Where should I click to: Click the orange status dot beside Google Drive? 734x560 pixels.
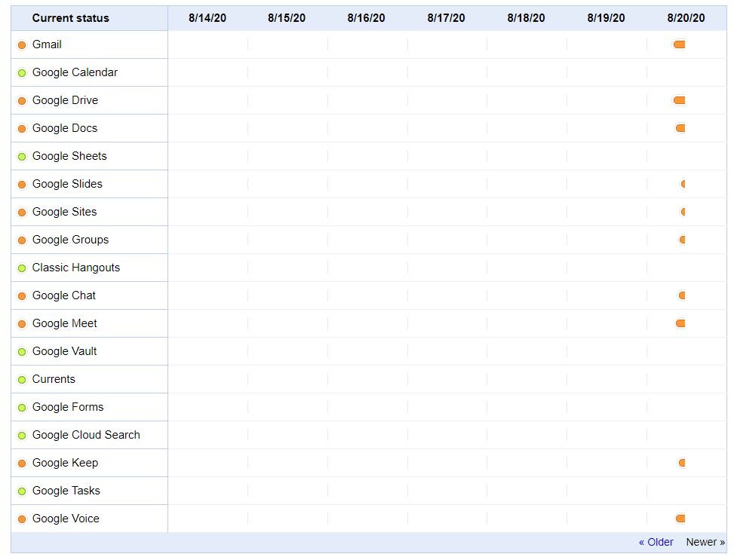point(22,101)
